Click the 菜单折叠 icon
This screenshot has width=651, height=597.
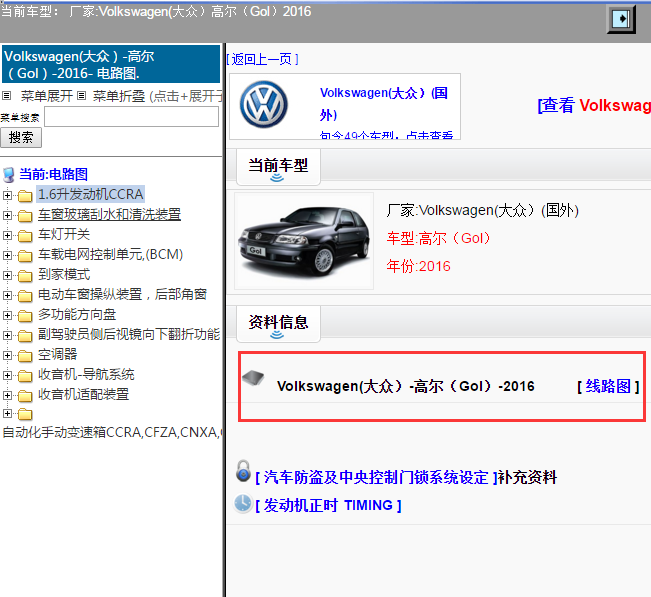tap(82, 96)
